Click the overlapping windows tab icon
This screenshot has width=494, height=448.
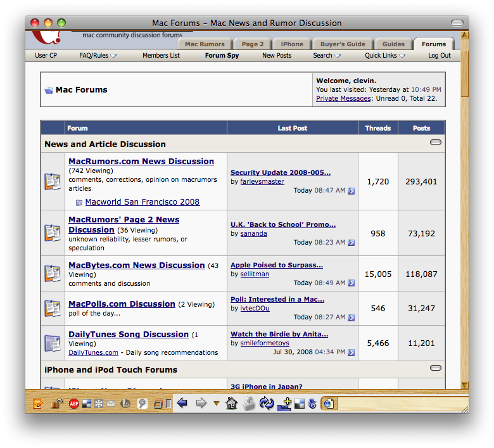pos(158,404)
